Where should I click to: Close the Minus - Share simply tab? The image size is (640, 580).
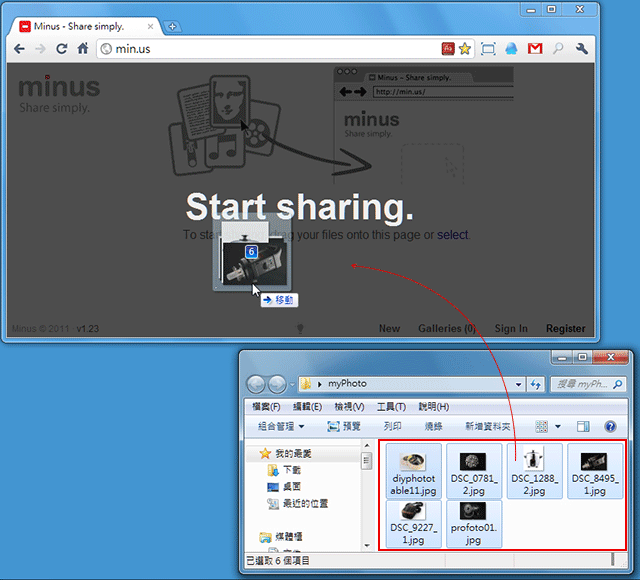click(x=150, y=27)
